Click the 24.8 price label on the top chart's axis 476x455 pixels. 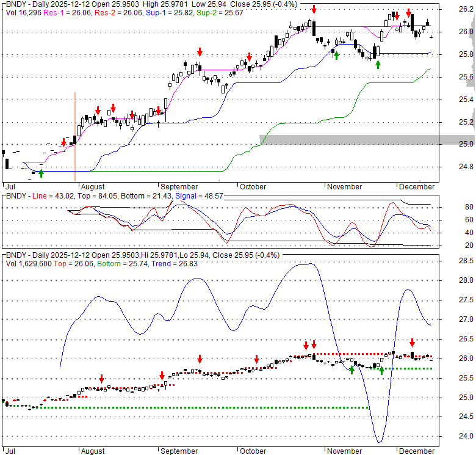tap(466, 167)
